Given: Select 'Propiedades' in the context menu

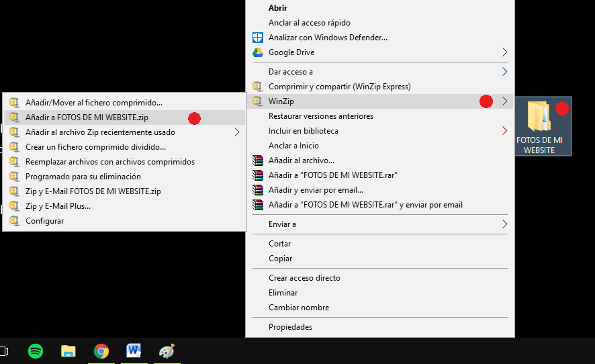Looking at the screenshot, I should point(290,327).
